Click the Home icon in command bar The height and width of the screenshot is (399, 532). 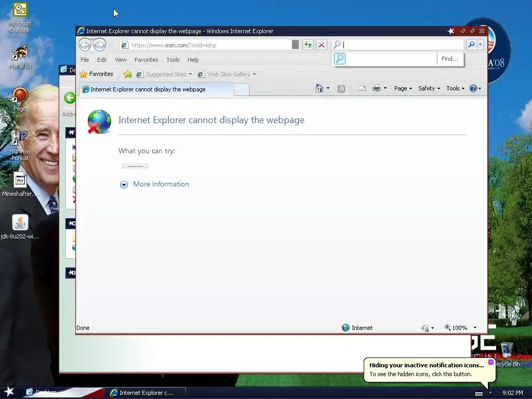click(319, 88)
